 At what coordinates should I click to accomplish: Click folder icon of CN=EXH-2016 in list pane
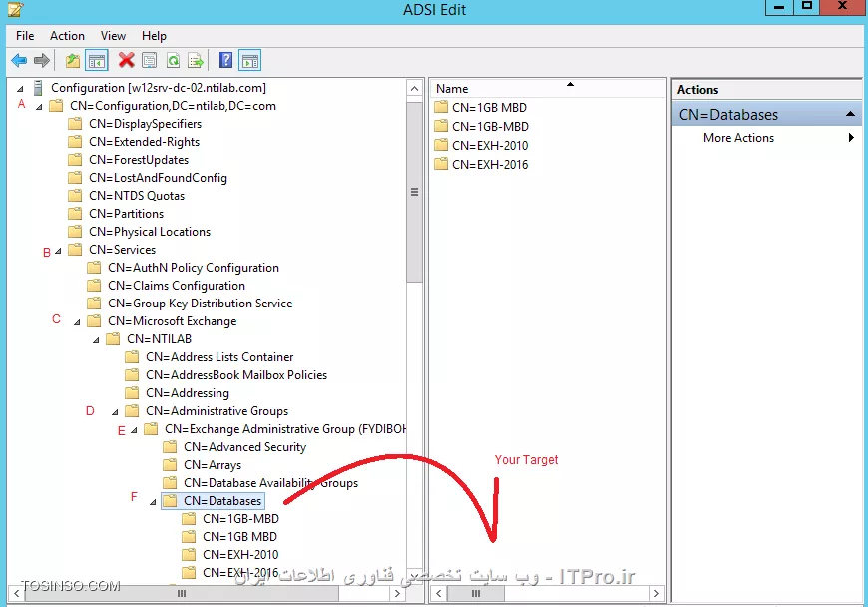pyautogui.click(x=441, y=164)
